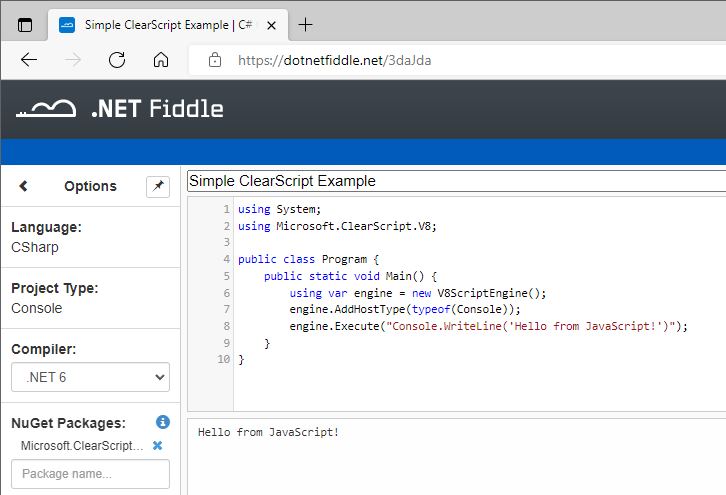
Task: Click the CSharp language value
Action: click(x=35, y=247)
